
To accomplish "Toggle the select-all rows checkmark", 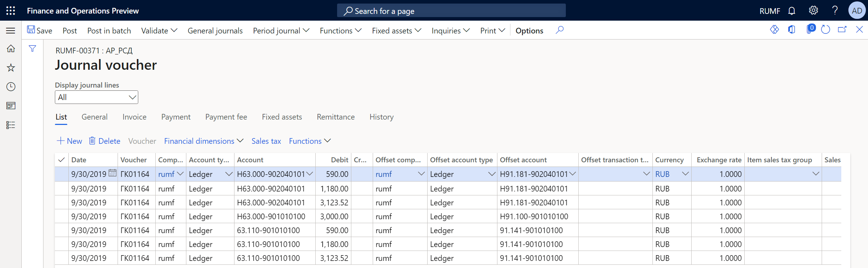I will (x=61, y=160).
